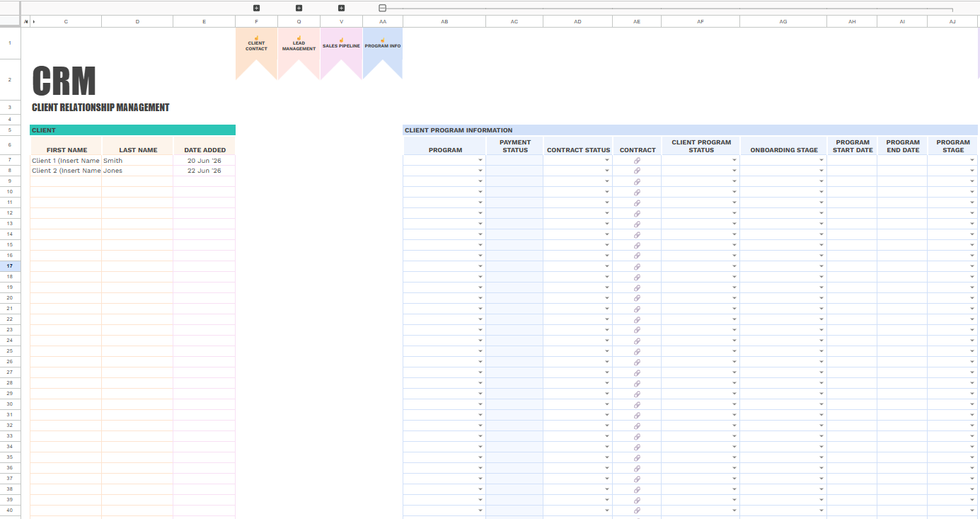Open the Contract Status dropdown in row 8

(607, 171)
